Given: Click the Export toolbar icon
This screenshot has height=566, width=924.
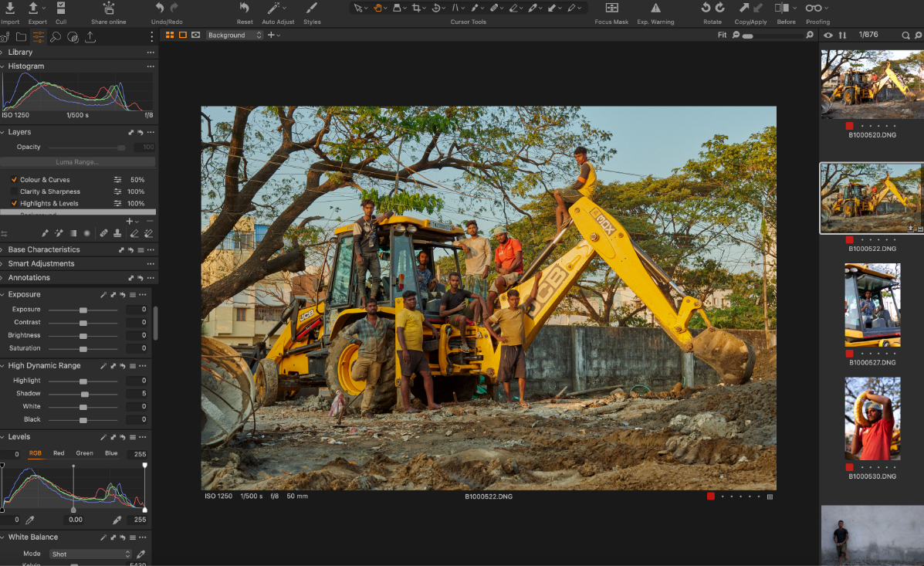Looking at the screenshot, I should point(34,8).
